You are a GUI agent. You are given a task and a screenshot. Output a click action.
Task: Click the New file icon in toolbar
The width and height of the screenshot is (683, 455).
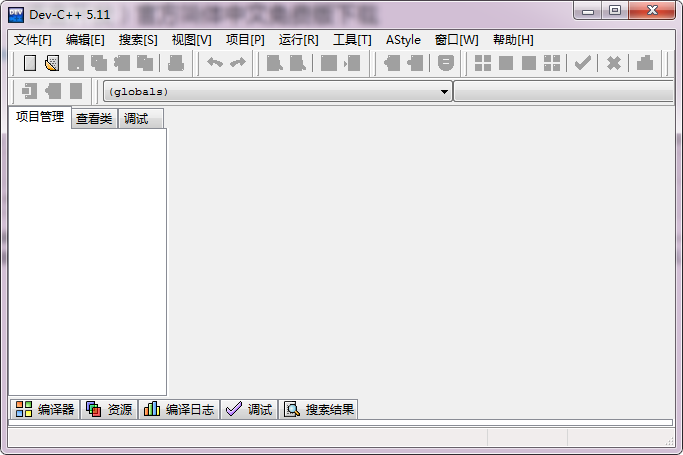coord(30,63)
